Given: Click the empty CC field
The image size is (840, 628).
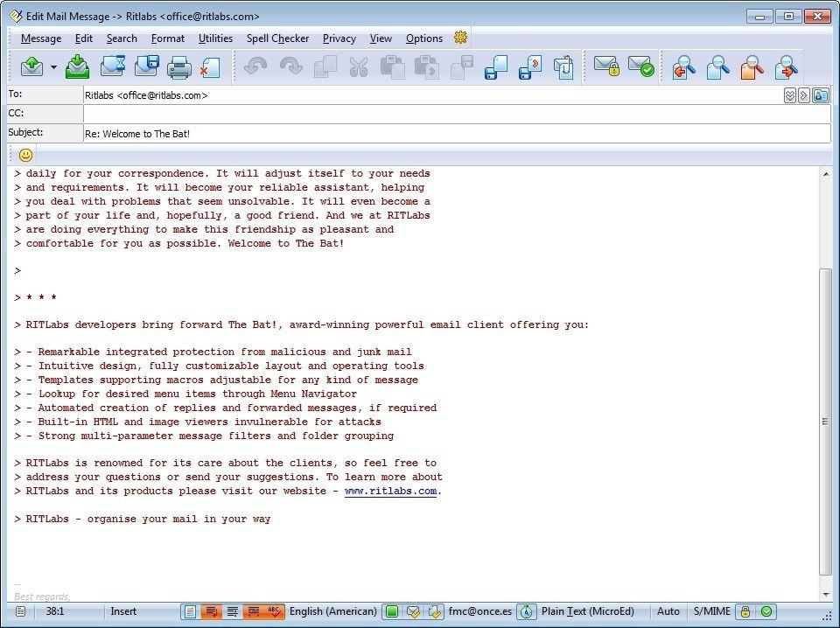Looking at the screenshot, I should (457, 114).
